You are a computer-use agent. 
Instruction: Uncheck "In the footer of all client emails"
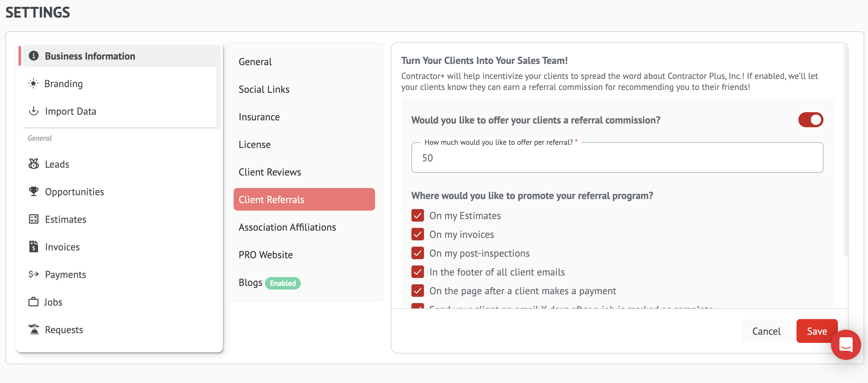click(417, 272)
